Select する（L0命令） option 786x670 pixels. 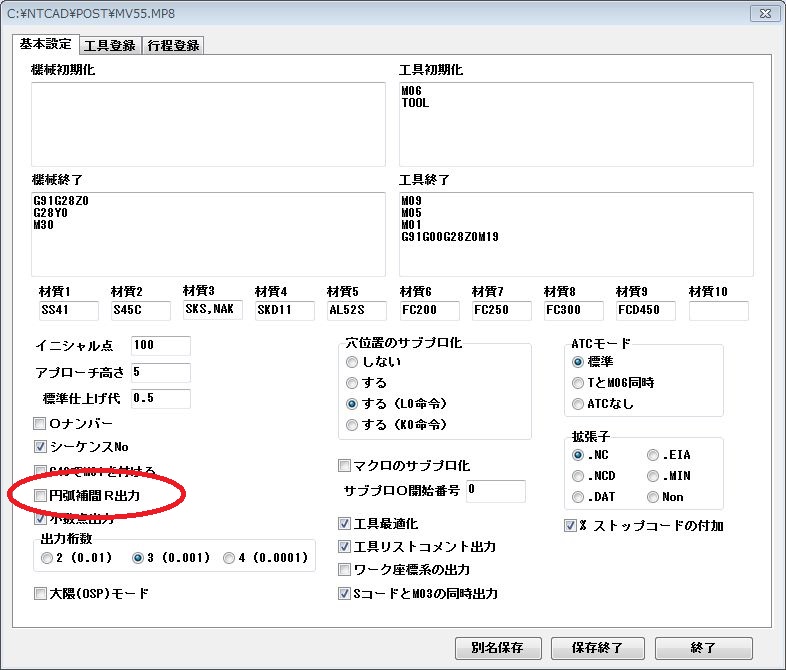[x=352, y=404]
